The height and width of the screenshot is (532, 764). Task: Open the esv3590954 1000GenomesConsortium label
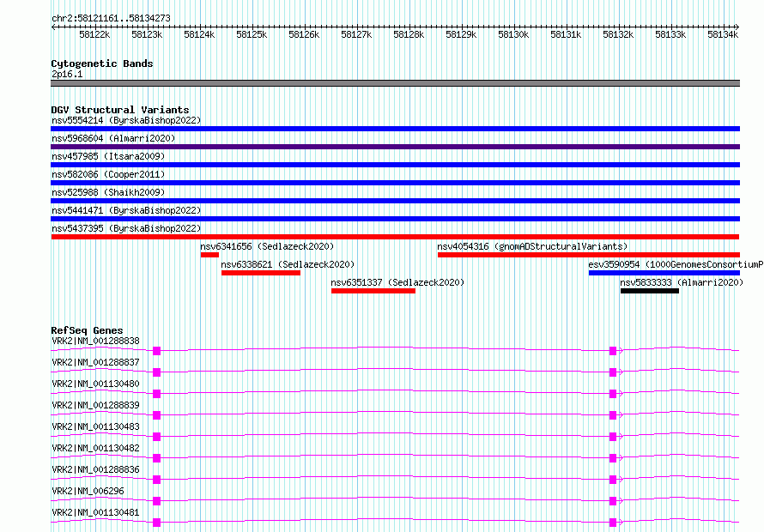pyautogui.click(x=676, y=264)
